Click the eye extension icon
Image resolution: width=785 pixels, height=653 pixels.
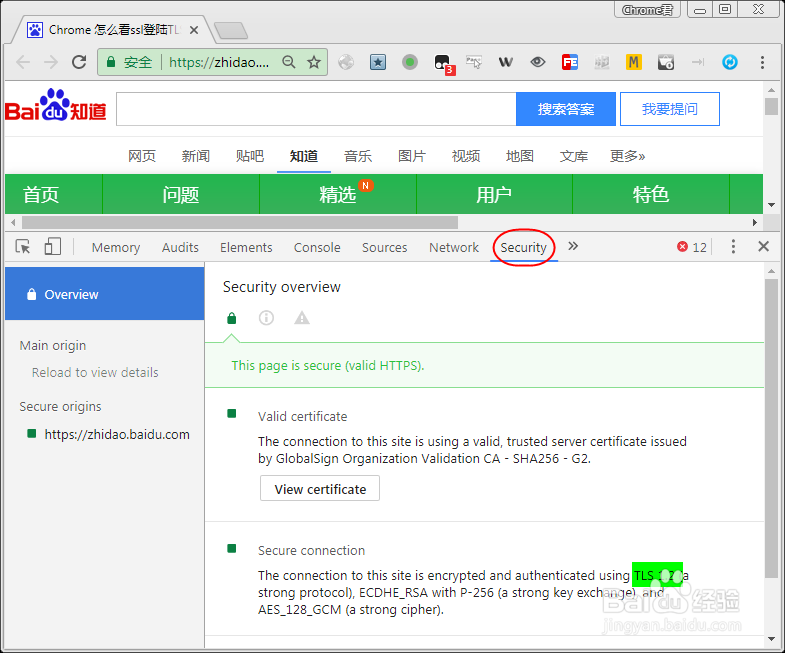538,62
